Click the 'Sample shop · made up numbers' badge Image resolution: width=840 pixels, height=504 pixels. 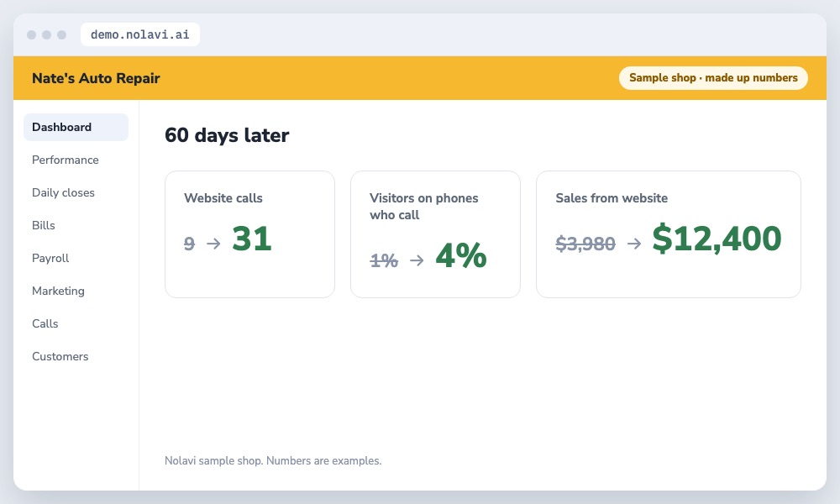713,77
